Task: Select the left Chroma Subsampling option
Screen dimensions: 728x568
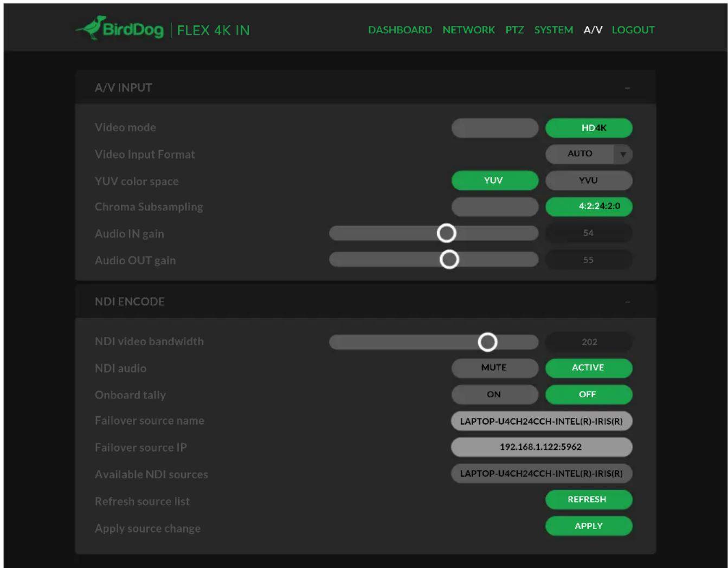Action: click(x=495, y=206)
